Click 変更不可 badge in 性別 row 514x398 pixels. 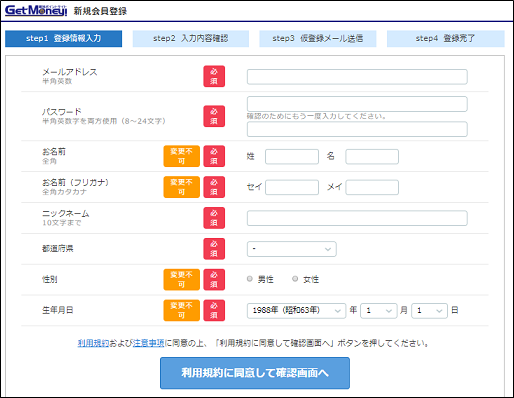click(182, 279)
